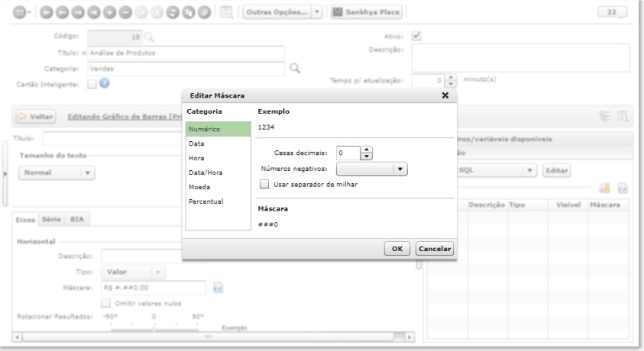Refresh the record with arrows icon
This screenshot has height=351, width=644.
click(173, 12)
